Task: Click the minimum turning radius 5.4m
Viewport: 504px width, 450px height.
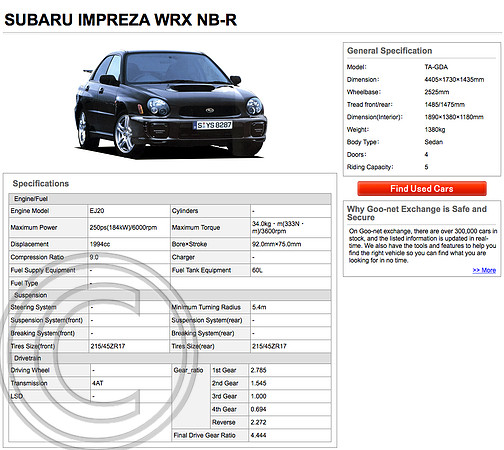Action: [x=259, y=307]
